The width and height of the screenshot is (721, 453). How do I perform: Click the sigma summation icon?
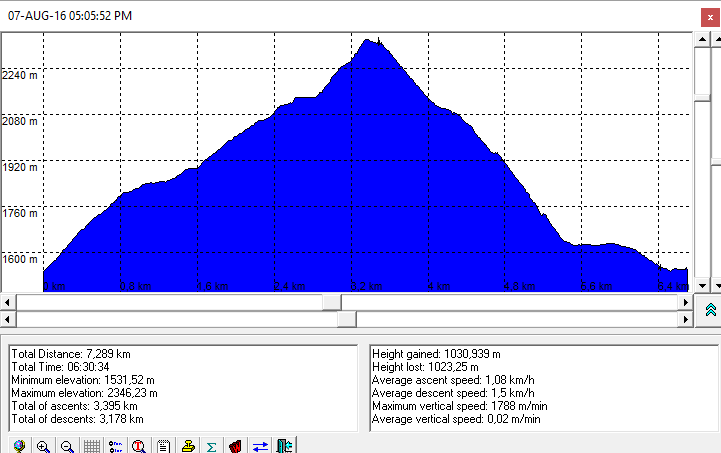click(x=212, y=445)
